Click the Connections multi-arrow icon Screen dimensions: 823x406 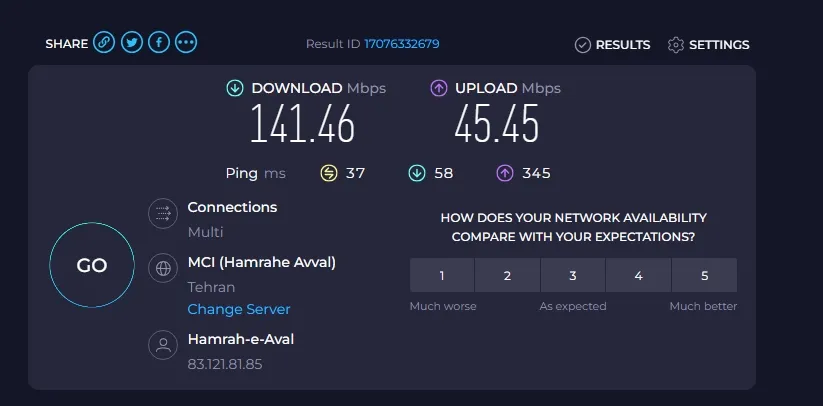(x=163, y=213)
